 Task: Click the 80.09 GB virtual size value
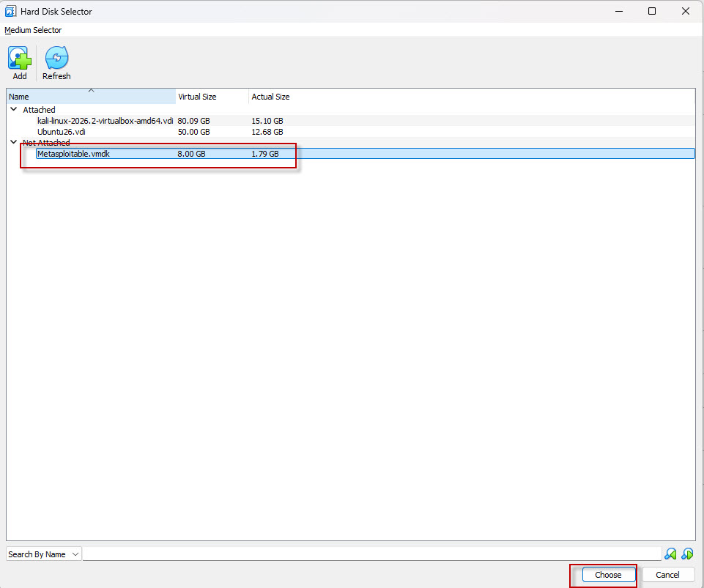click(193, 121)
